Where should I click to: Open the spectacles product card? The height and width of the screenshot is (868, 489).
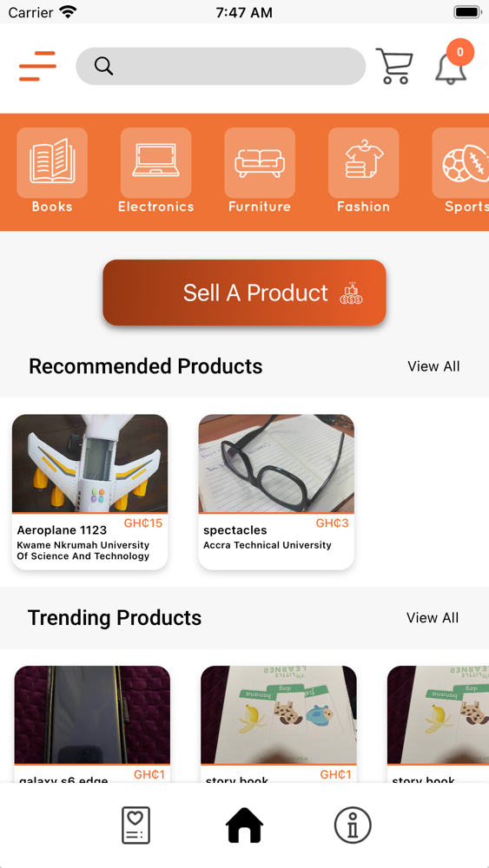tap(276, 492)
